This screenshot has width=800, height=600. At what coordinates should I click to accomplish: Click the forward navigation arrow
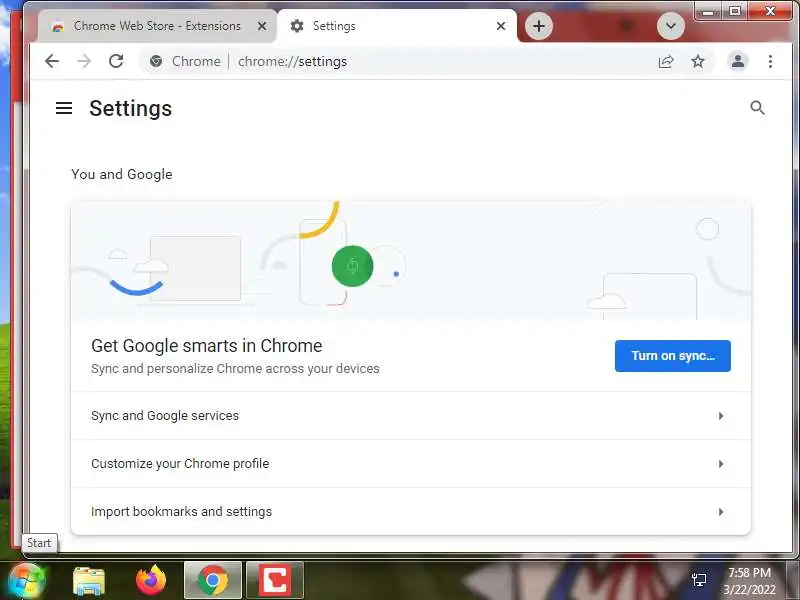pos(84,61)
